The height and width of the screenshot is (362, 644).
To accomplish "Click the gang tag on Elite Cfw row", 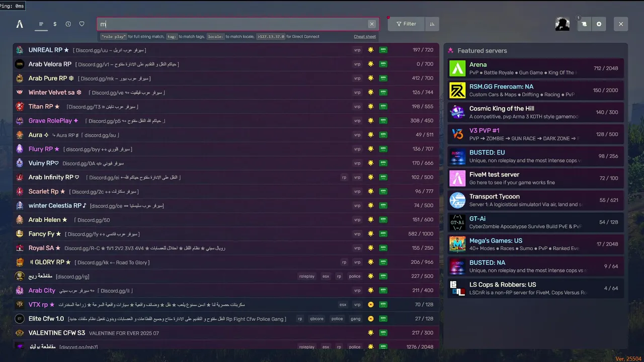I will point(355,318).
